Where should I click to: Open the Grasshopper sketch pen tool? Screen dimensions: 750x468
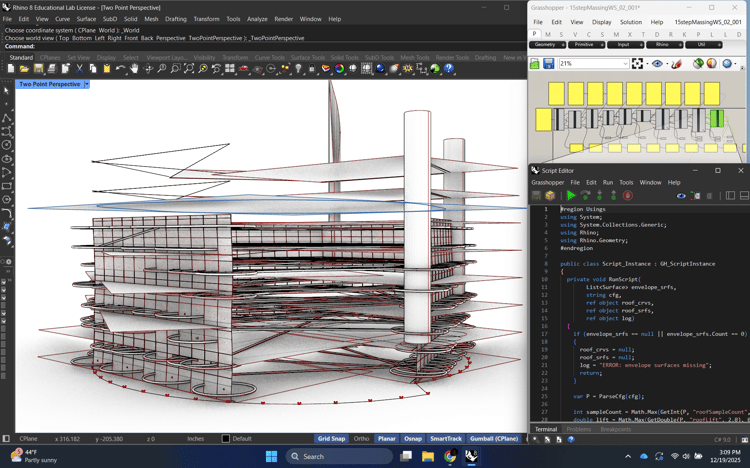(677, 64)
